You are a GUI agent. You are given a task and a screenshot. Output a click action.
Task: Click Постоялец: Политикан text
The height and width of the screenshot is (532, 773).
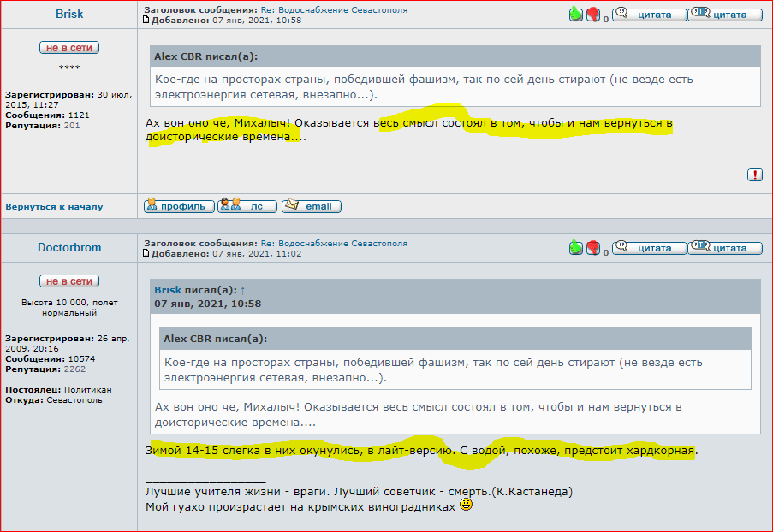pyautogui.click(x=59, y=390)
